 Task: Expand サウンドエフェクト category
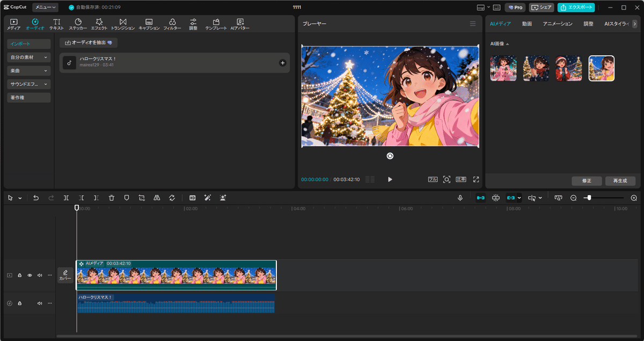pos(29,84)
